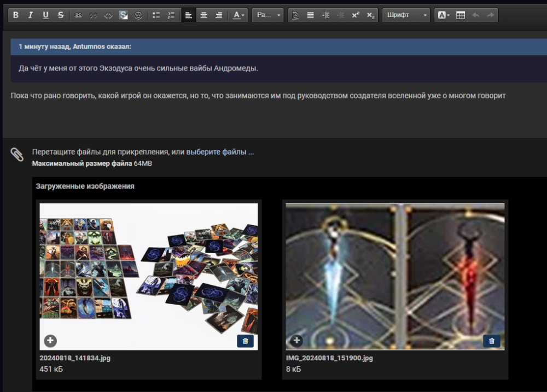The height and width of the screenshot is (392, 547).
Task: Center-align the text
Action: pos(203,15)
